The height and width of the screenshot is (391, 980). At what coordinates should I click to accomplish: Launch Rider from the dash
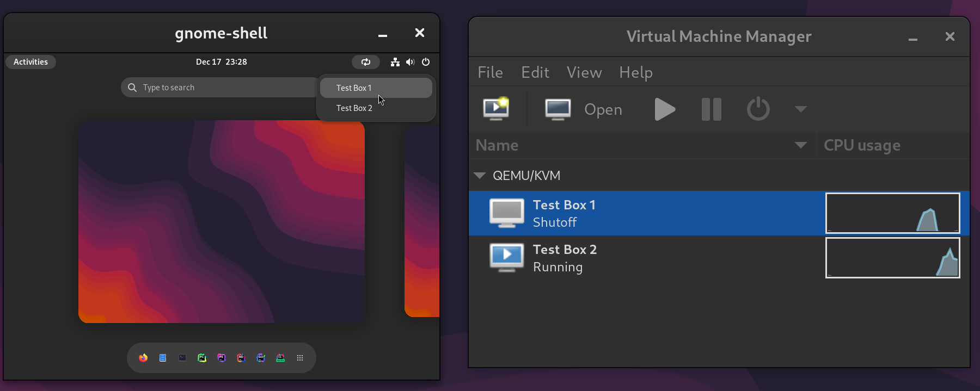click(x=241, y=358)
